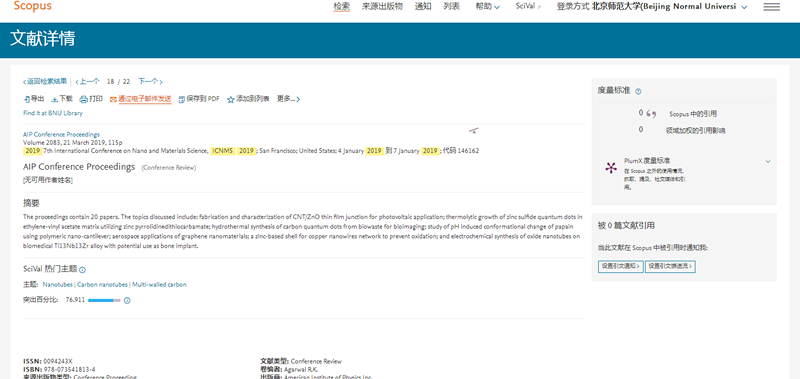Go to the 通知 page
Image resolution: width=800 pixels, height=379 pixels.
(423, 7)
